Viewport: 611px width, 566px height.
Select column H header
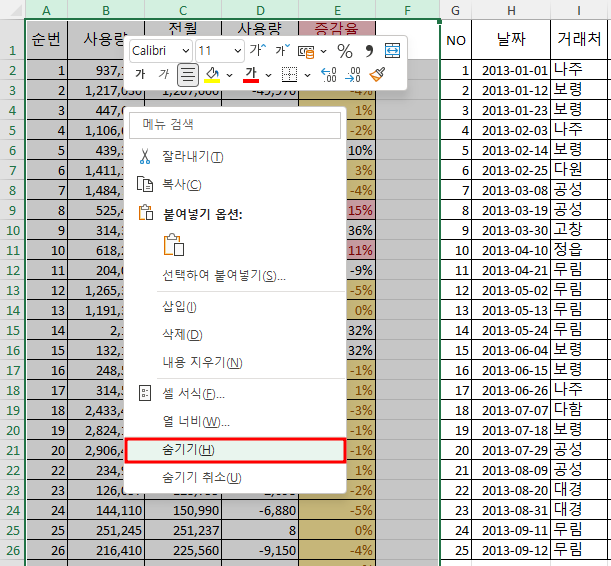point(511,10)
